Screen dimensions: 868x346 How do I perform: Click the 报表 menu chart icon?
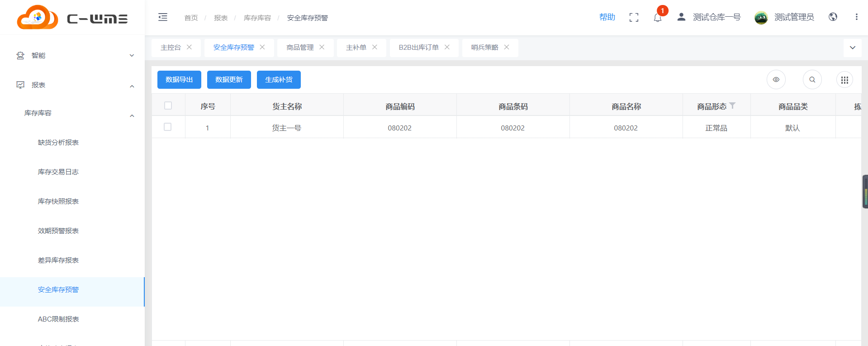pyautogui.click(x=20, y=85)
